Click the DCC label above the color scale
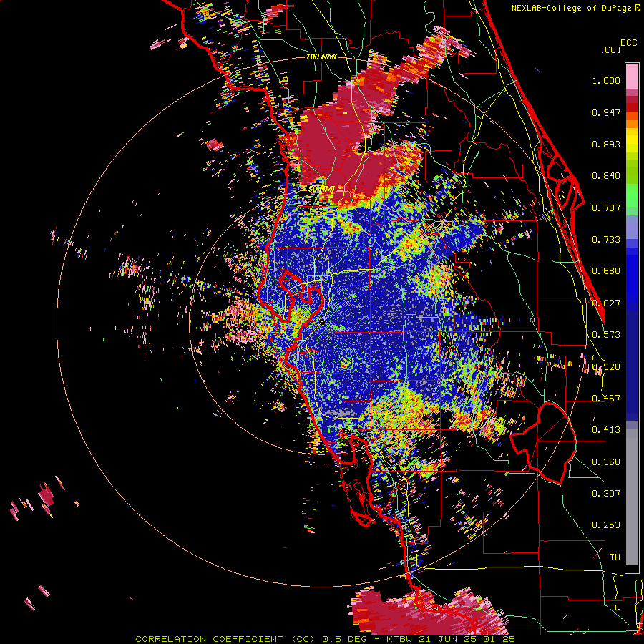 point(628,43)
